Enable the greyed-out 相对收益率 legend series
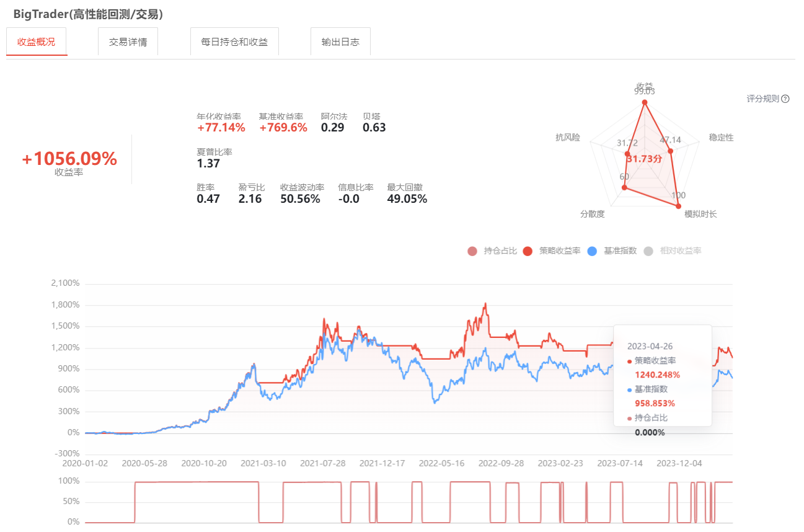 pos(673,251)
